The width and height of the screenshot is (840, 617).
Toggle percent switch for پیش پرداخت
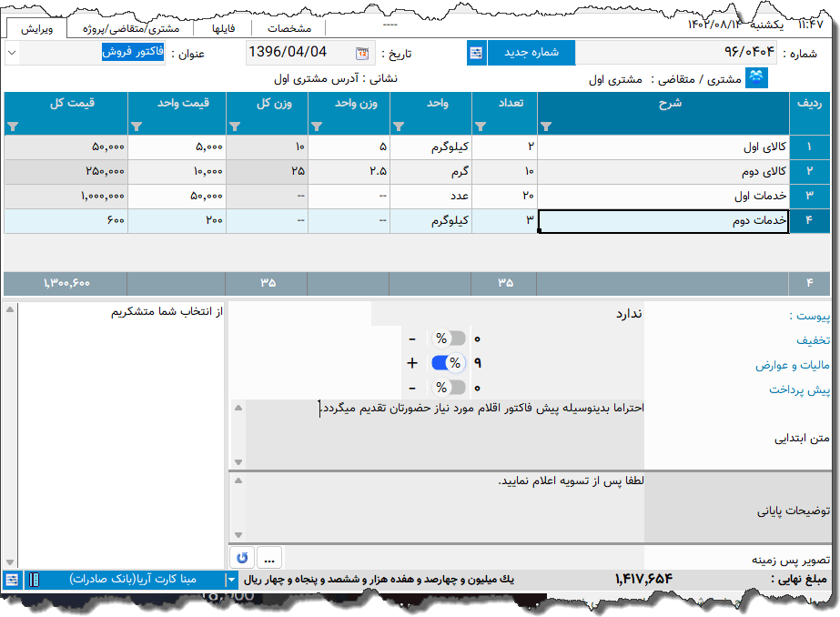[447, 388]
